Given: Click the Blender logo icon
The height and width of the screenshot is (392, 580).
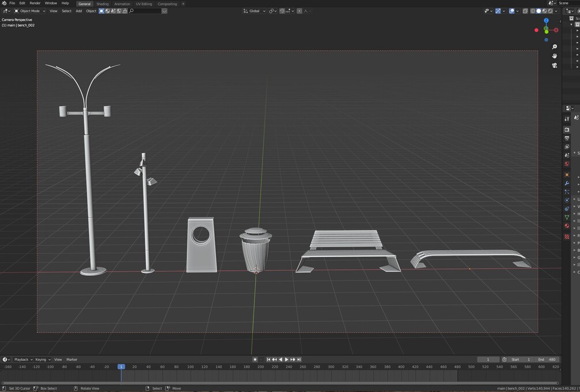Looking at the screenshot, I should click(x=4, y=3).
